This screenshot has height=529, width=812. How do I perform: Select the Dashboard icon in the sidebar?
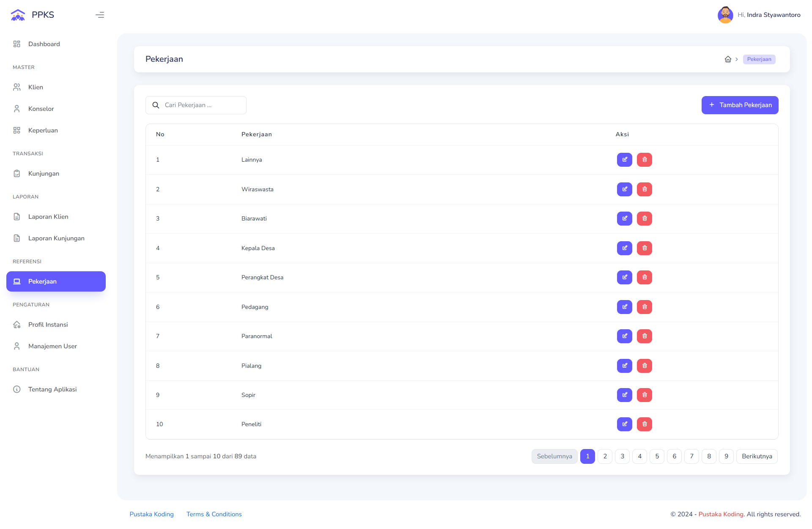tap(17, 44)
